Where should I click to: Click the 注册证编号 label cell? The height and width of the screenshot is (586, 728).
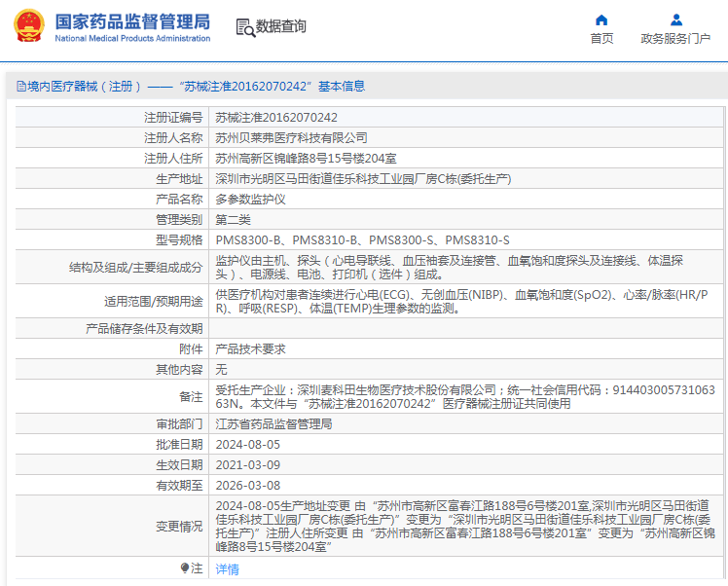tap(112, 118)
